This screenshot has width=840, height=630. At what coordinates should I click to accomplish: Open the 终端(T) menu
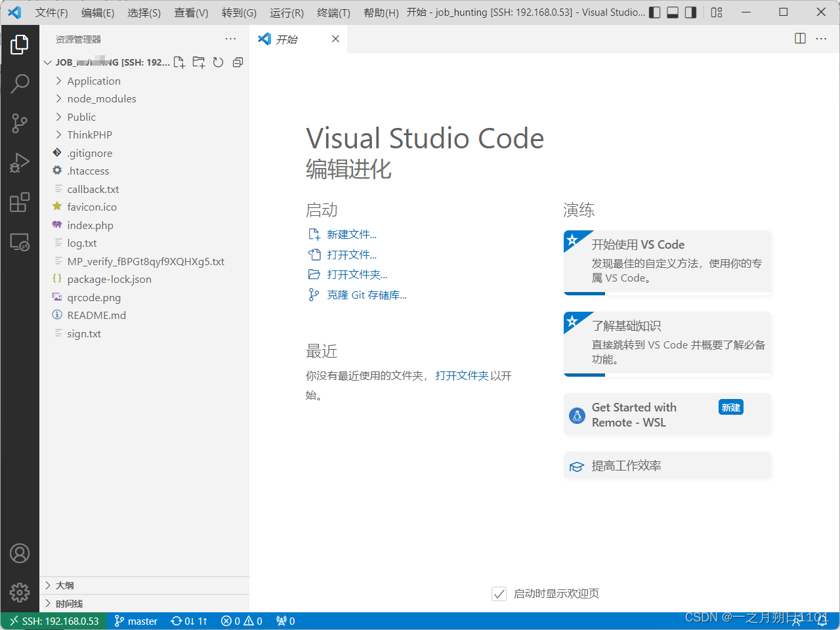[333, 12]
